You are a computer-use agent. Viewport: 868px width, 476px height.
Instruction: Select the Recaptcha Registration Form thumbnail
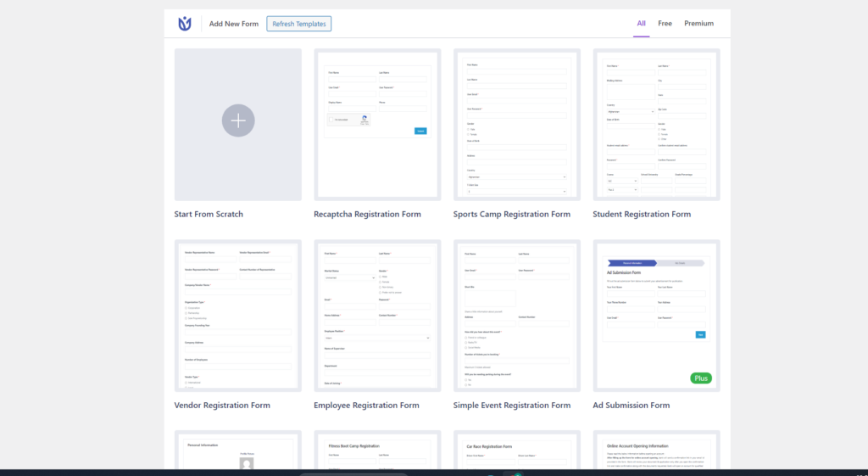(377, 125)
